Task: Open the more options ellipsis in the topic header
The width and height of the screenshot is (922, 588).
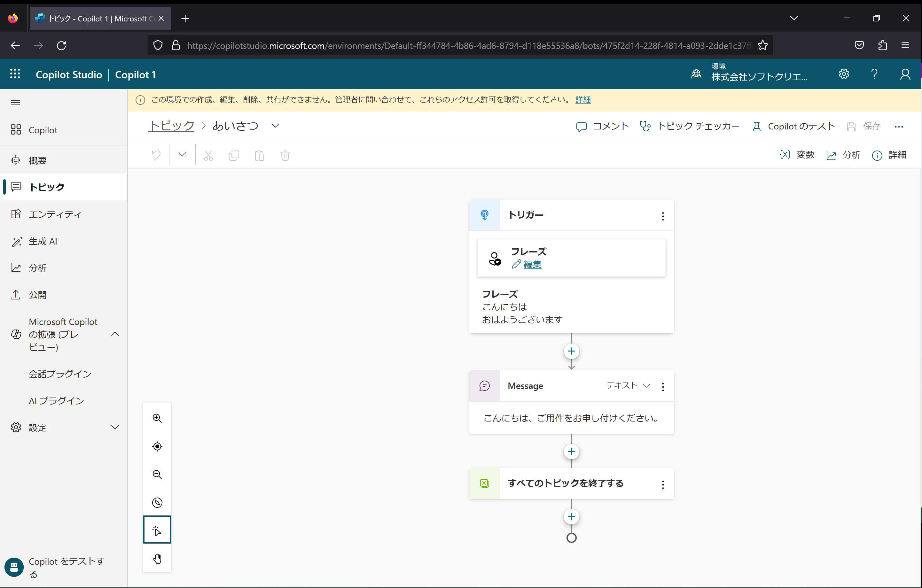Action: 899,127
